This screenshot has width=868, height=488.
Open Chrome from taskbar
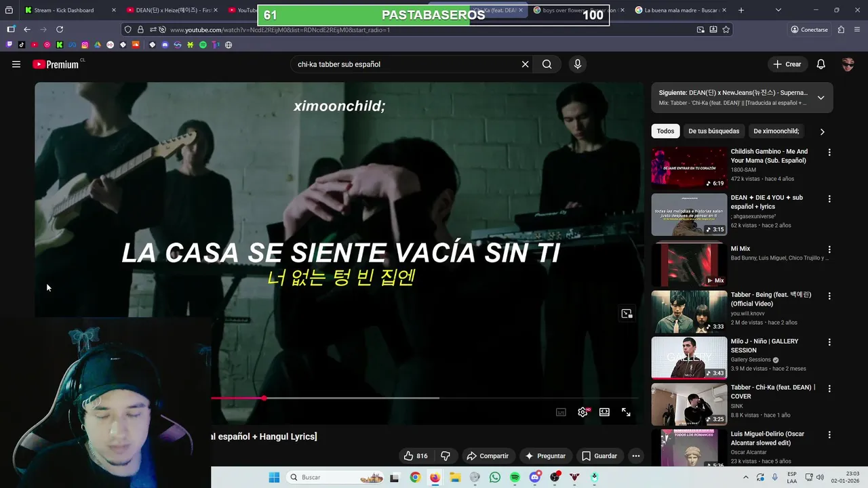(x=415, y=477)
